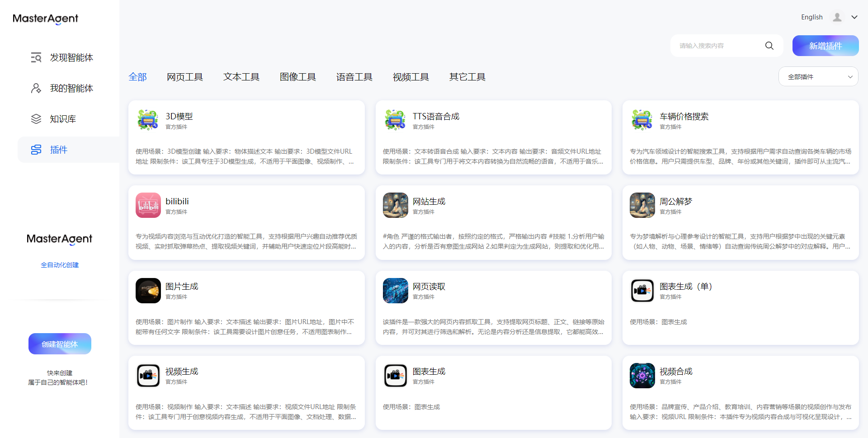The image size is (868, 438).
Task: Click the 3D模型 plugin icon
Action: (148, 120)
